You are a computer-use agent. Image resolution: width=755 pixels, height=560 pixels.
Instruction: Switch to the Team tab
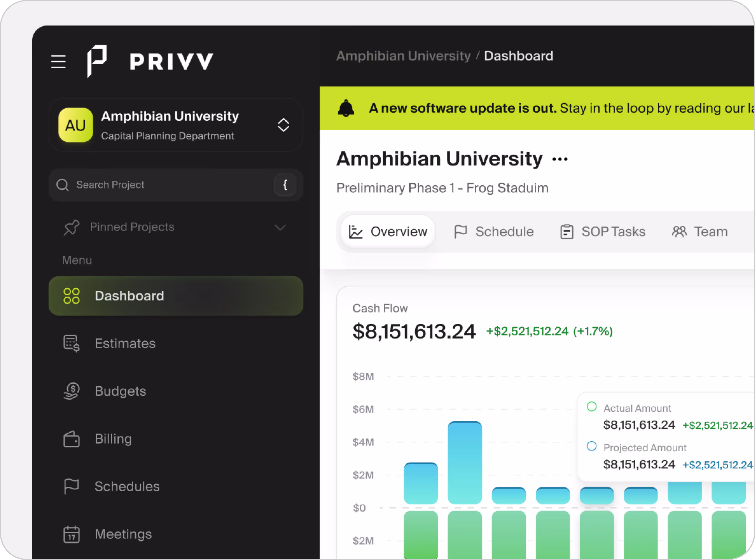pos(700,232)
